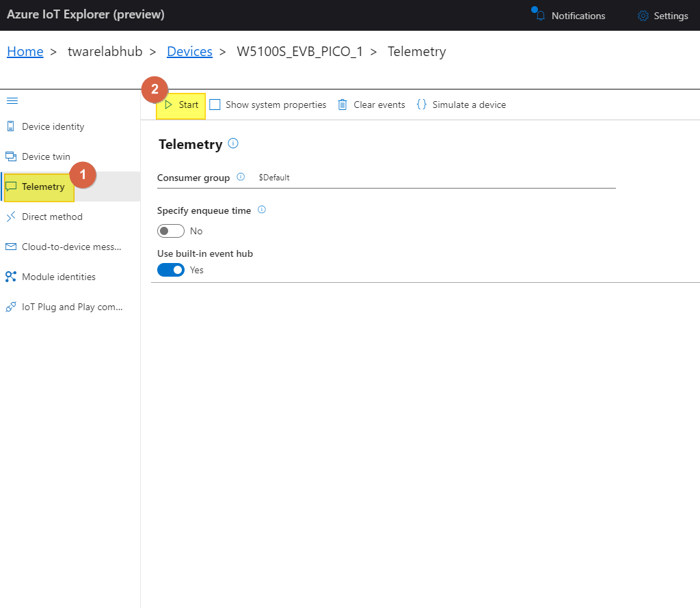
Task: Click the W5100S_EVB_PICO_1 breadcrumb text
Action: (x=299, y=51)
